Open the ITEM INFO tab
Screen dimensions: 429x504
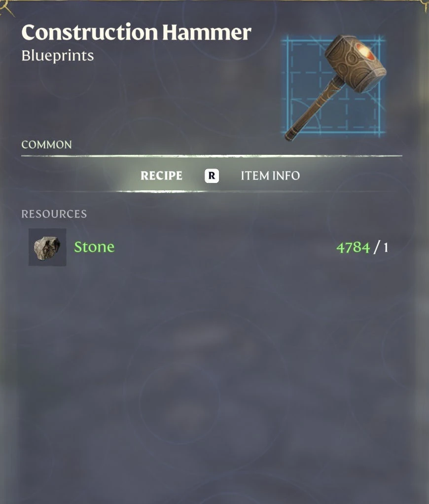coord(270,176)
